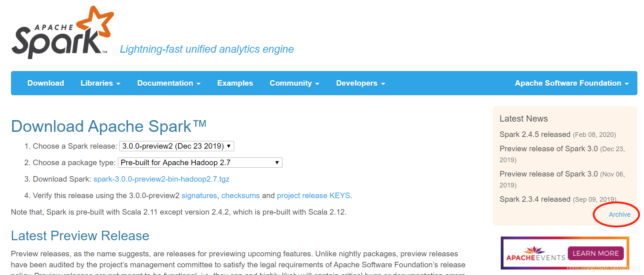Open the news Archive link

(619, 215)
